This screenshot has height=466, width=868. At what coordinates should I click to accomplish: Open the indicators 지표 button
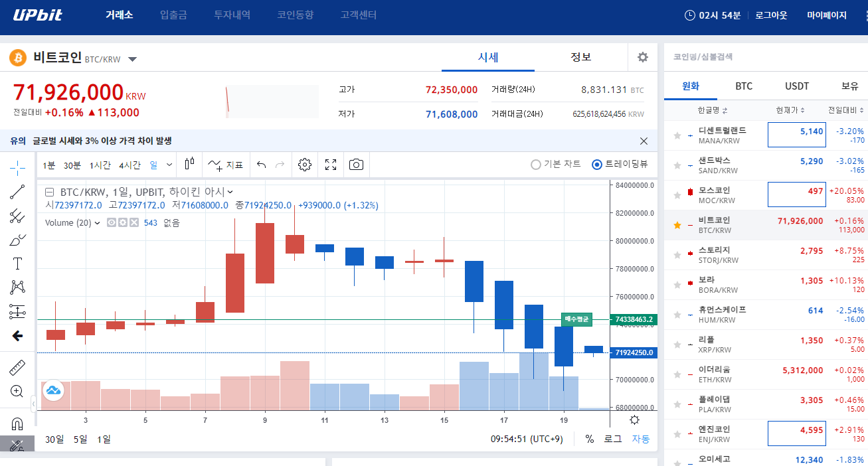[225, 165]
